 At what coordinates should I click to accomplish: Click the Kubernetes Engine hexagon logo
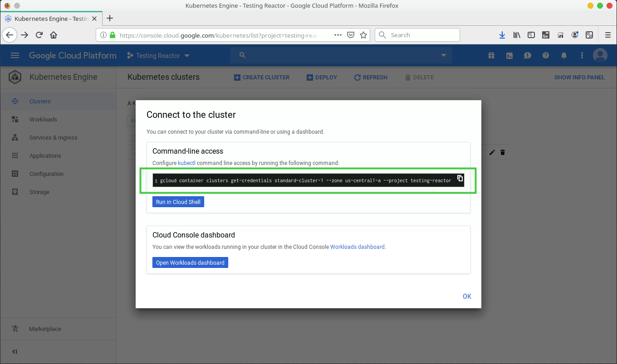(15, 77)
